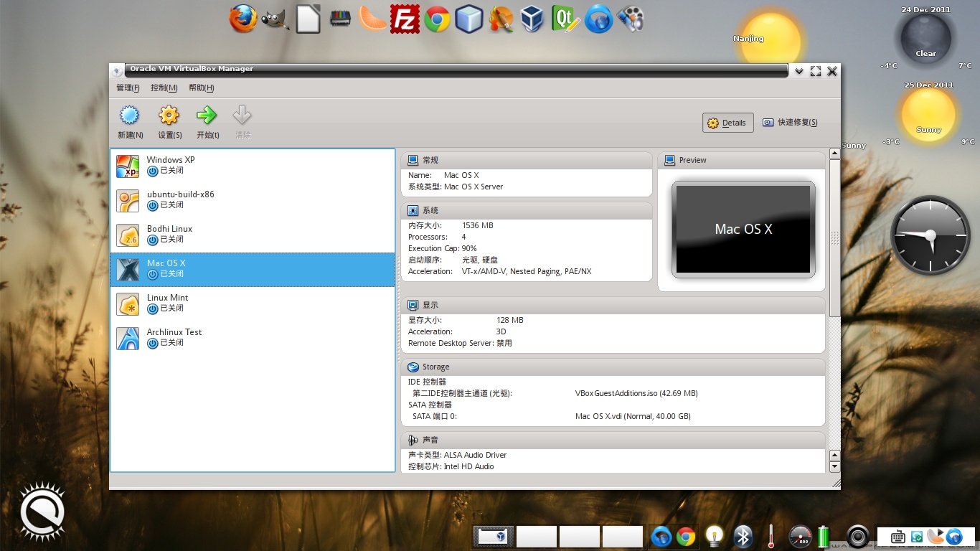
Task: Click the thermometer temperature gadget
Action: [x=771, y=536]
